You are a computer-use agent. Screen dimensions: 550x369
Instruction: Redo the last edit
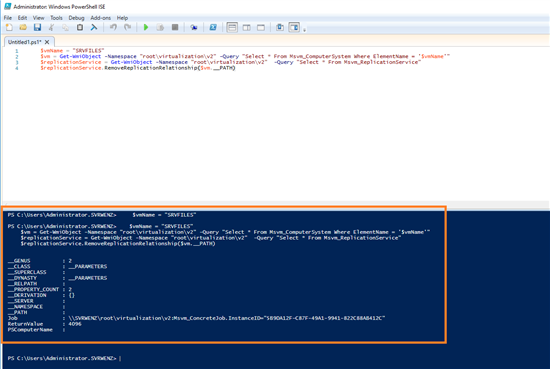point(127,27)
